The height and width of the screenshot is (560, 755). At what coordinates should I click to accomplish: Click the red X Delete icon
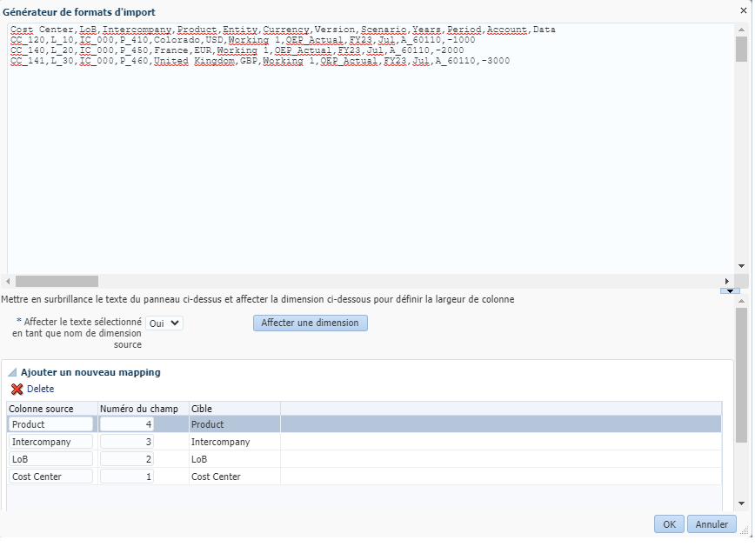(x=17, y=390)
